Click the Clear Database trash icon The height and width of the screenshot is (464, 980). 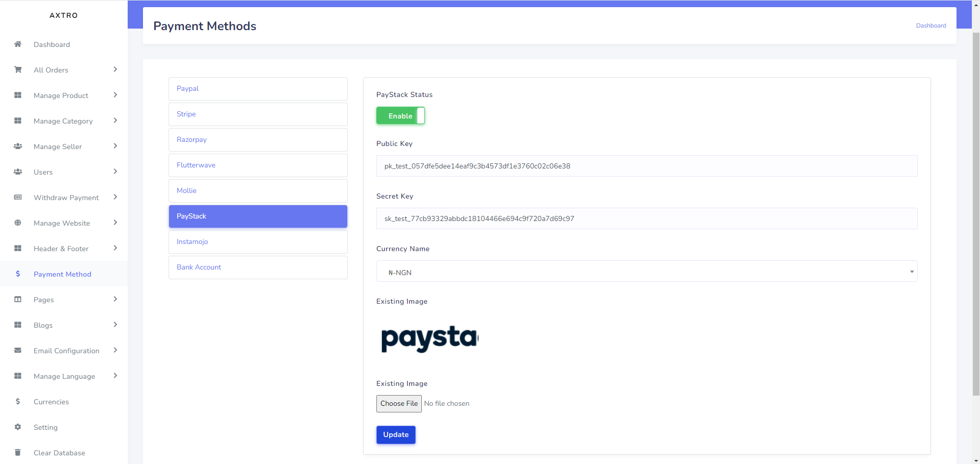18,453
